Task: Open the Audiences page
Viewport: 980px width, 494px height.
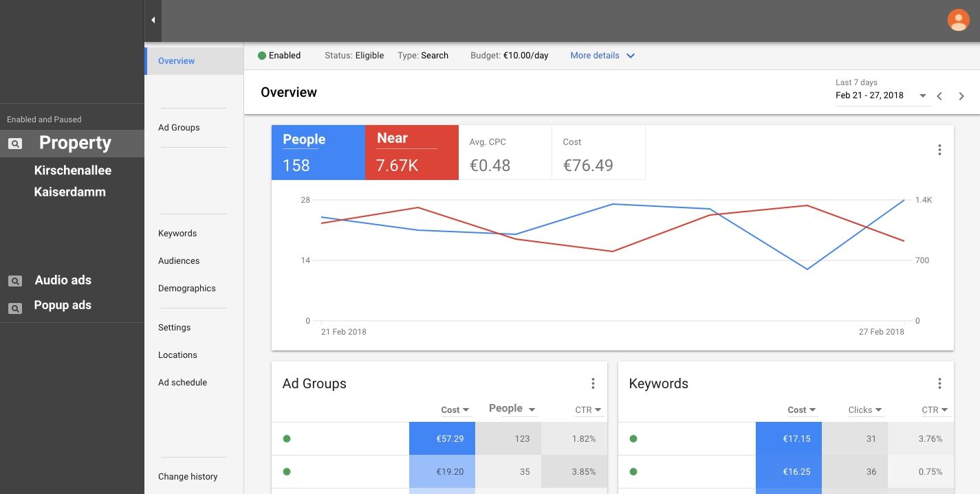Action: (179, 261)
